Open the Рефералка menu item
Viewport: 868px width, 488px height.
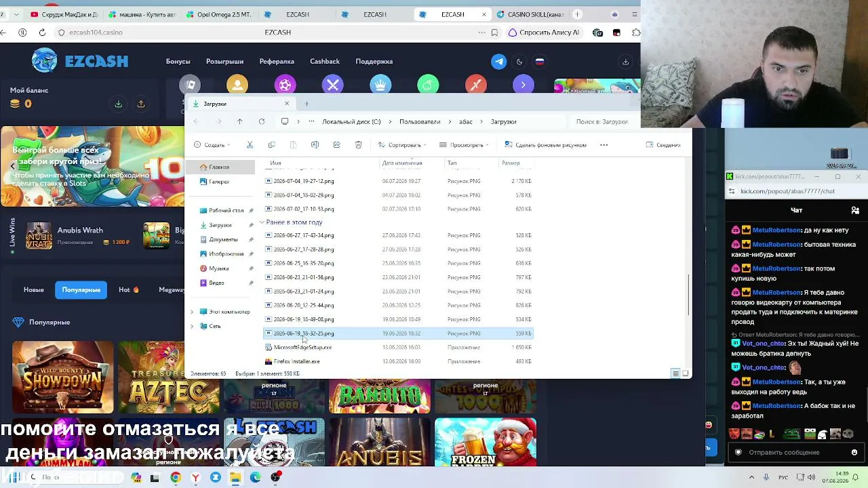[x=277, y=62]
